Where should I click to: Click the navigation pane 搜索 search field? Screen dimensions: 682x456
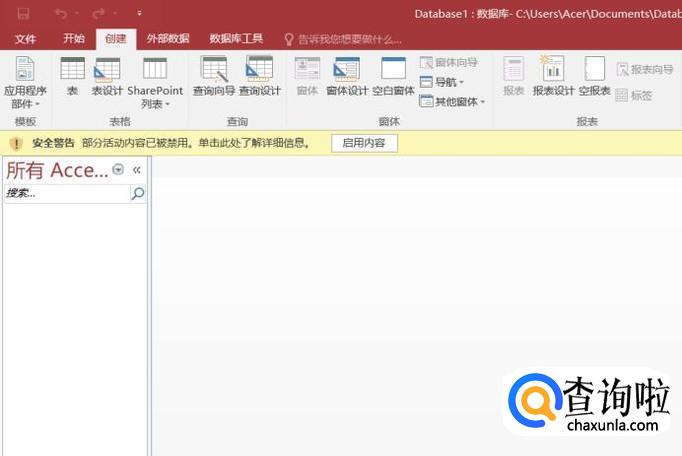point(67,193)
